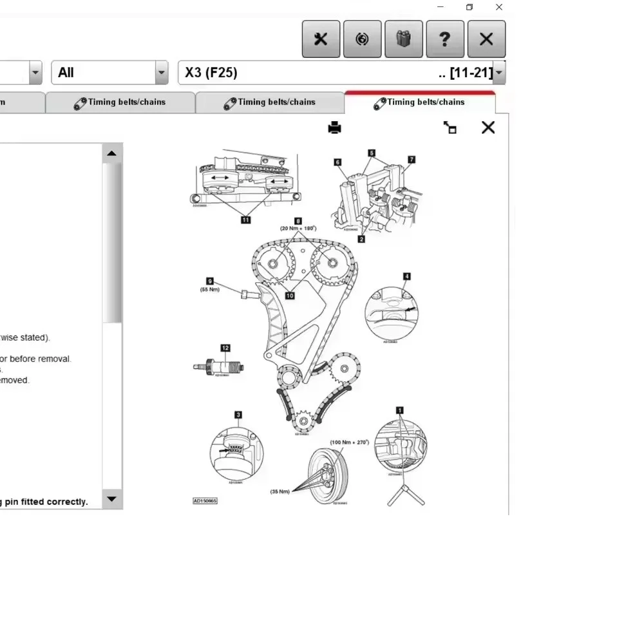Click the text panel scrollbar thumb

(111, 243)
